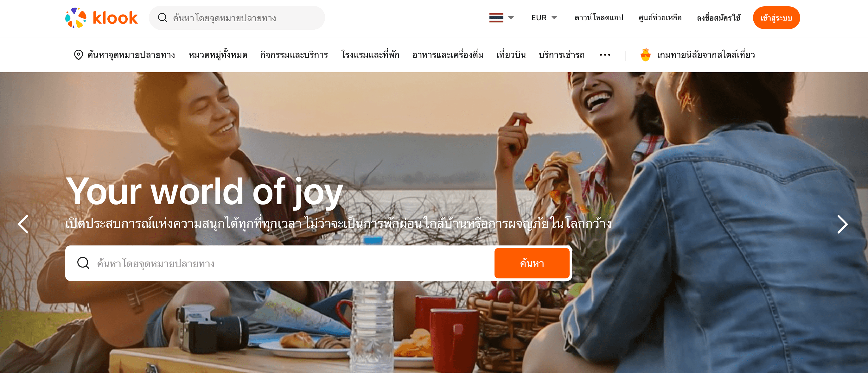
Task: Select หมวดหมู่ทั้งหมด menu item
Action: (x=218, y=54)
